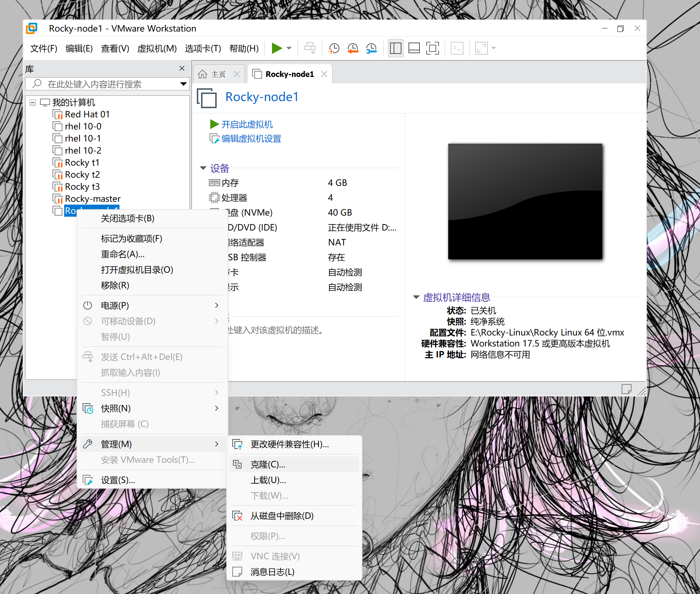Viewport: 700px width, 594px height.
Task: Choose 上载(U)... in submenu
Action: point(294,481)
